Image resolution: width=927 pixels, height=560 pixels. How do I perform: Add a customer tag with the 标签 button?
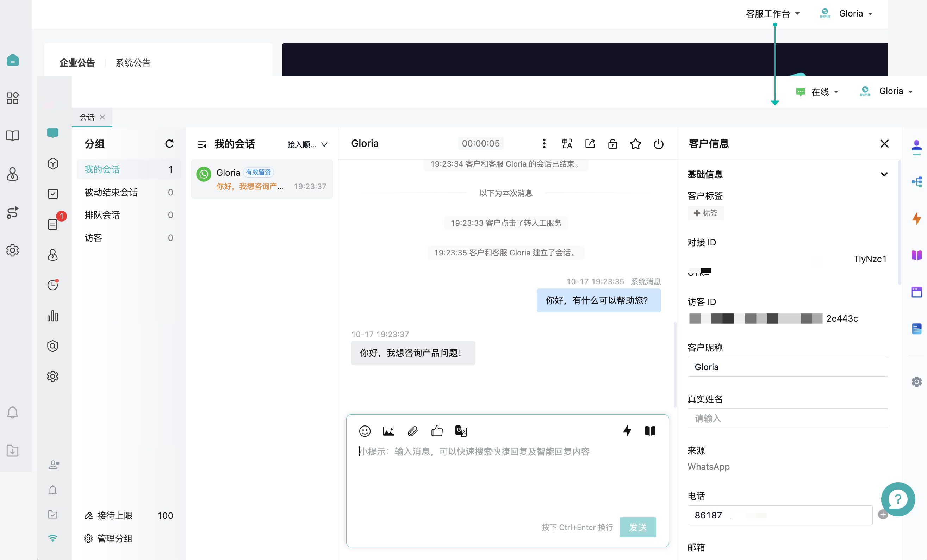[705, 213]
